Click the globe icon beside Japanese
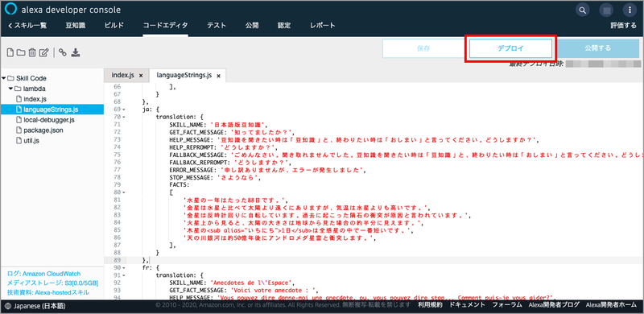This screenshot has height=314, width=644. pos(9,306)
